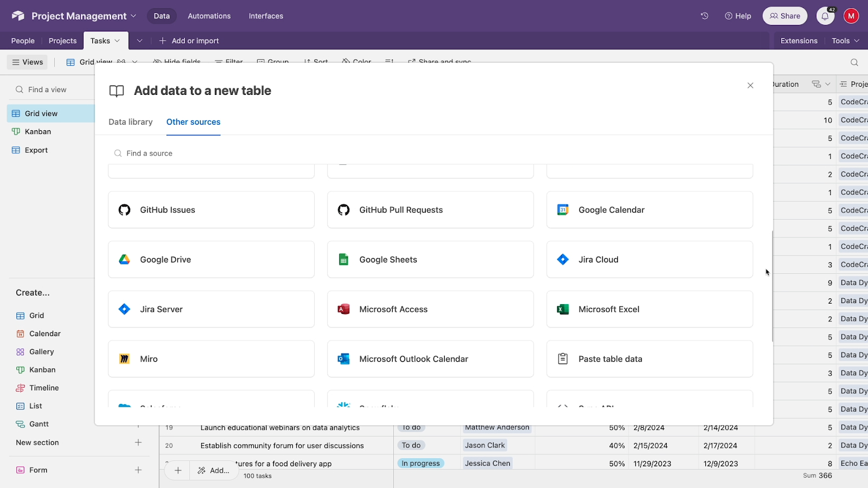Choose Microsoft Outlook Calendar source
868x488 pixels.
pyautogui.click(x=430, y=359)
